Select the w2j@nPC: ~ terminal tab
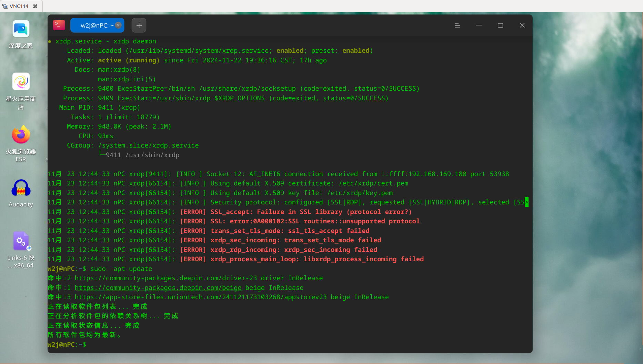Image resolution: width=643 pixels, height=364 pixels. pyautogui.click(x=97, y=25)
